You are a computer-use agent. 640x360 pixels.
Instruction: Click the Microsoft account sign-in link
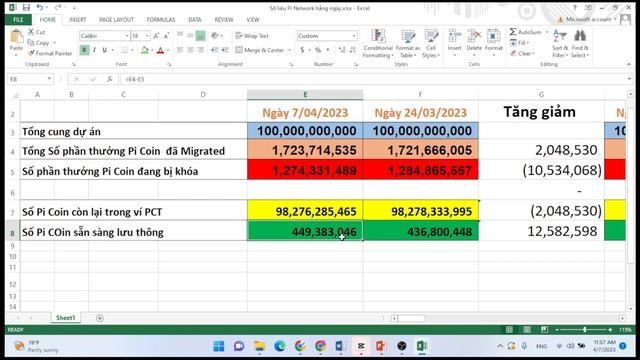(x=588, y=19)
